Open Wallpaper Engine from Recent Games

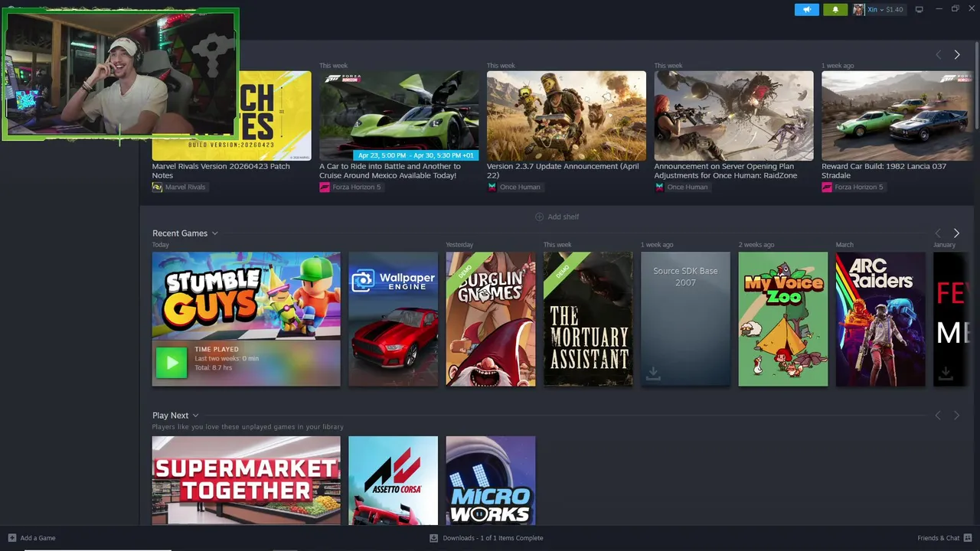(x=394, y=319)
